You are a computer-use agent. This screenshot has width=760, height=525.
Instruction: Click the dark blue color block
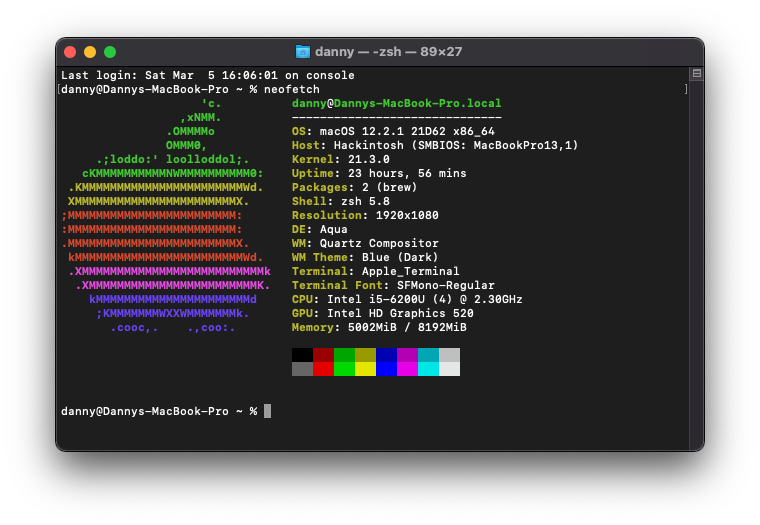coord(386,355)
